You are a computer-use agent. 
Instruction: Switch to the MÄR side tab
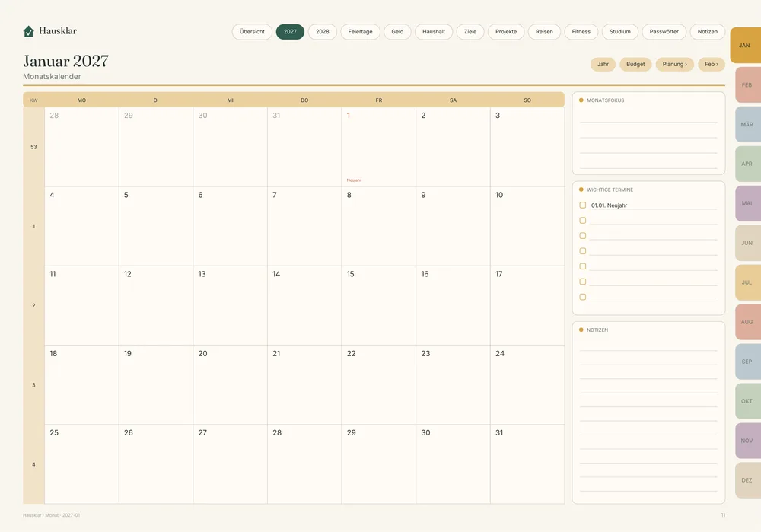[x=748, y=125]
